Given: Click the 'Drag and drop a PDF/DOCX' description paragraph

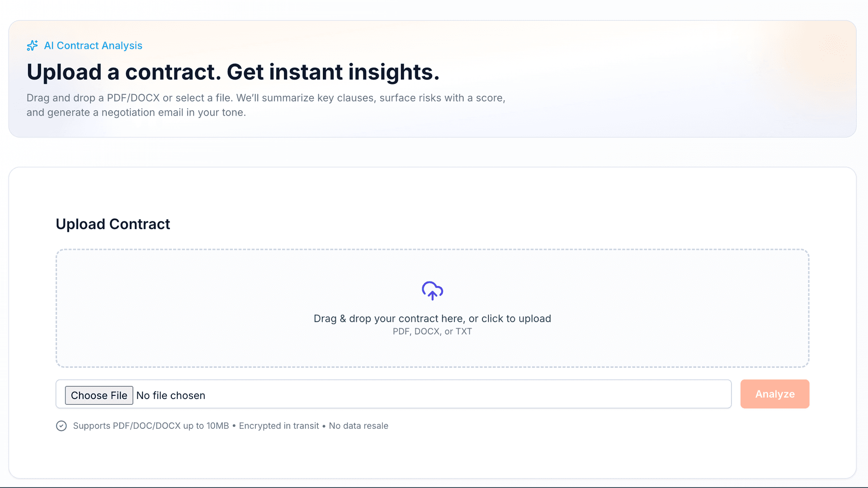Looking at the screenshot, I should click(266, 105).
